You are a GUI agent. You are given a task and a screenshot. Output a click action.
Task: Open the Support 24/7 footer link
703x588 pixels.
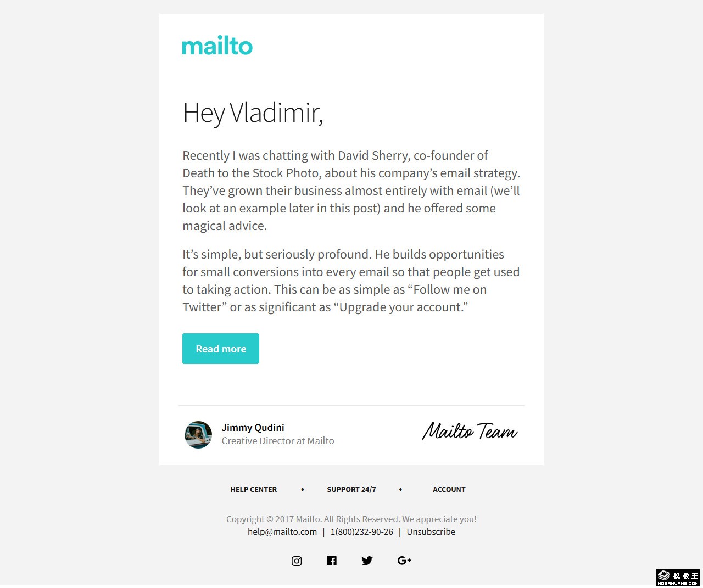click(351, 490)
